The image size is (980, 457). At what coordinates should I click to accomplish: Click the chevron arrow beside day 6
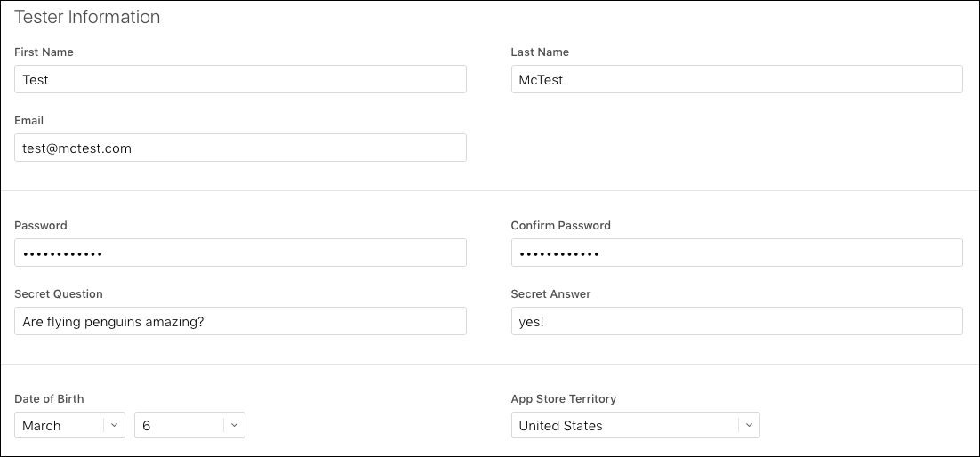[x=234, y=425]
